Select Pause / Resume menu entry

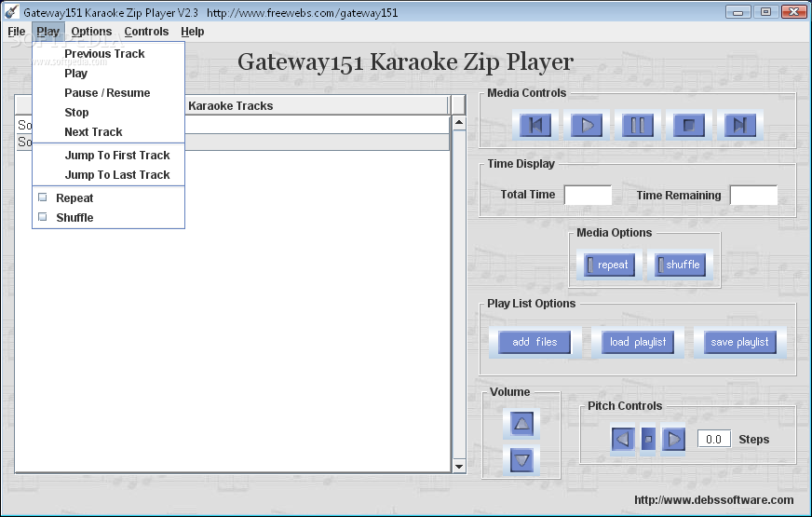pos(108,93)
